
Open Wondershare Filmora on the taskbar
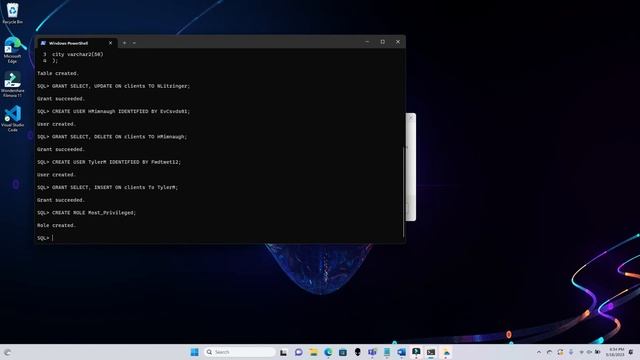click(x=416, y=352)
